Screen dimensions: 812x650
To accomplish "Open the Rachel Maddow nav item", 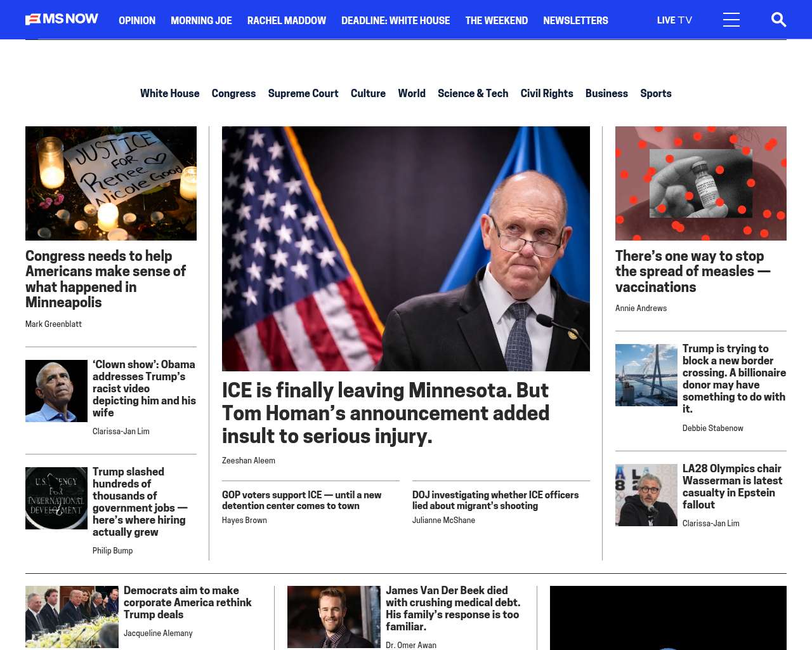I will [287, 20].
